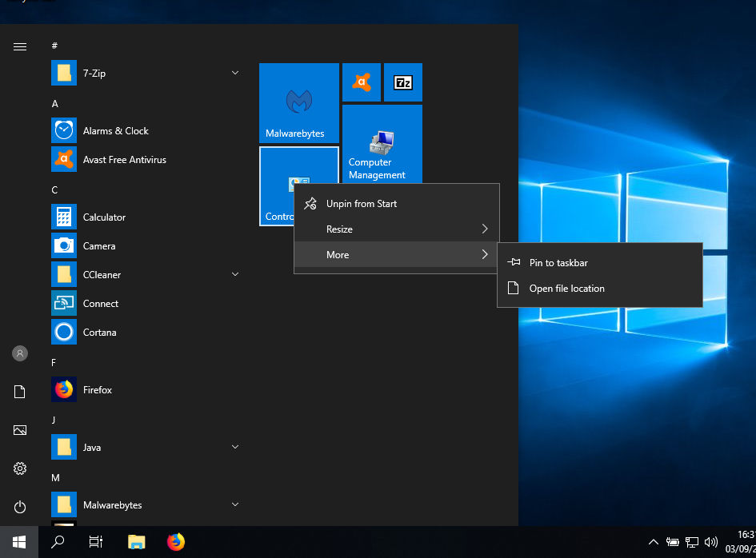Open taskbar Search magnifier
The image size is (756, 558).
click(x=58, y=542)
